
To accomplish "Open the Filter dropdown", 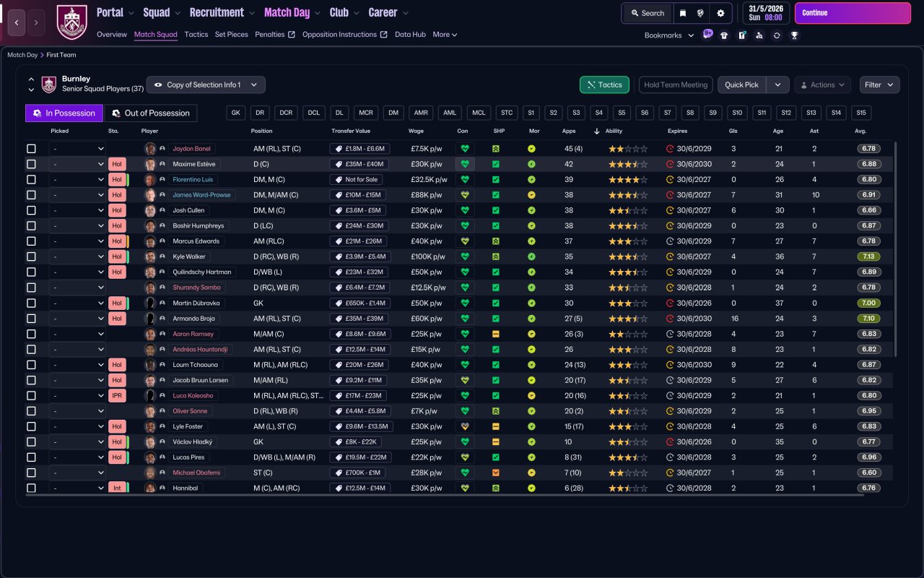I will pyautogui.click(x=879, y=85).
